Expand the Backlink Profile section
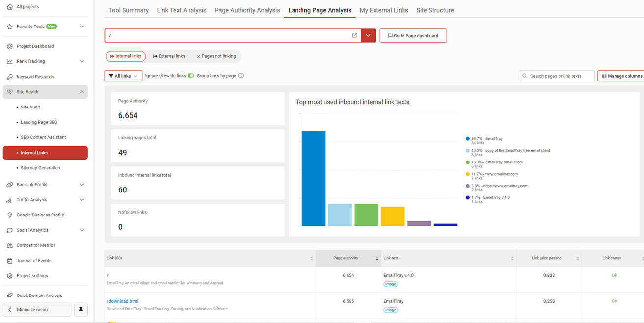 click(x=82, y=185)
